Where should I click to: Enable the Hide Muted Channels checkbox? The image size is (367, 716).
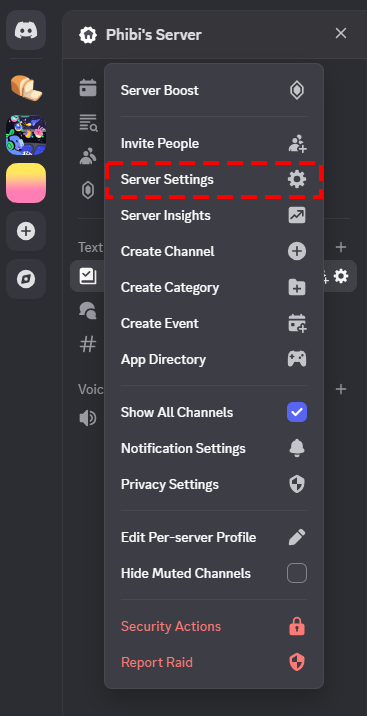tap(297, 573)
